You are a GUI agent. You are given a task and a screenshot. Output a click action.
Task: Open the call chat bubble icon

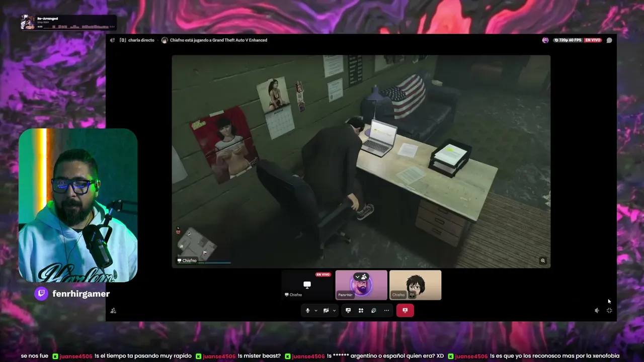[609, 40]
